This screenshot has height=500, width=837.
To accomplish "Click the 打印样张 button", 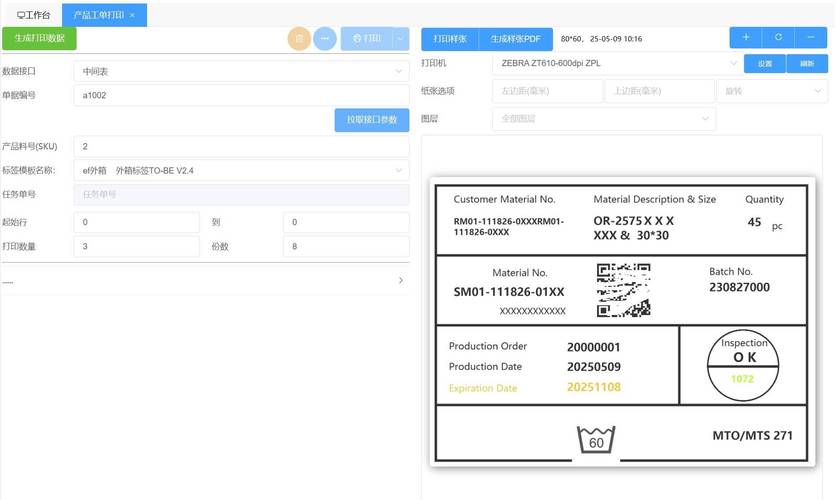I will (450, 39).
